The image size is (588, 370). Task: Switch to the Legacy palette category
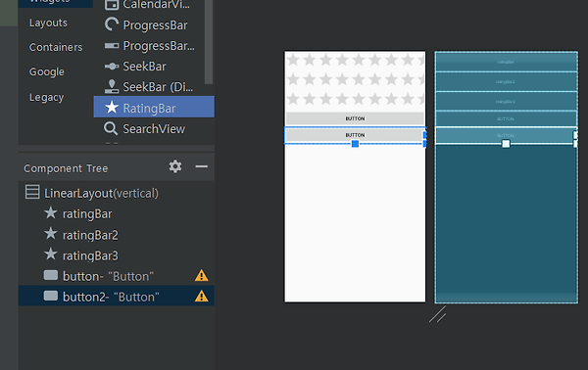46,97
